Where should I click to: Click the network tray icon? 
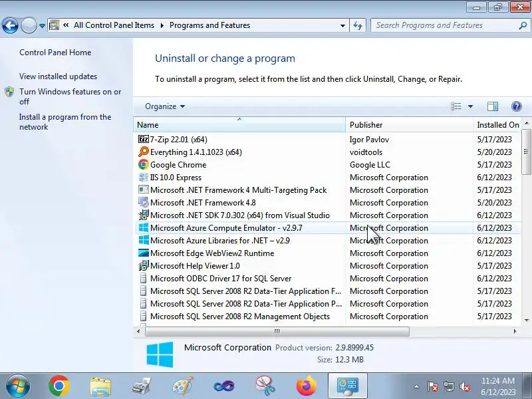click(x=448, y=386)
